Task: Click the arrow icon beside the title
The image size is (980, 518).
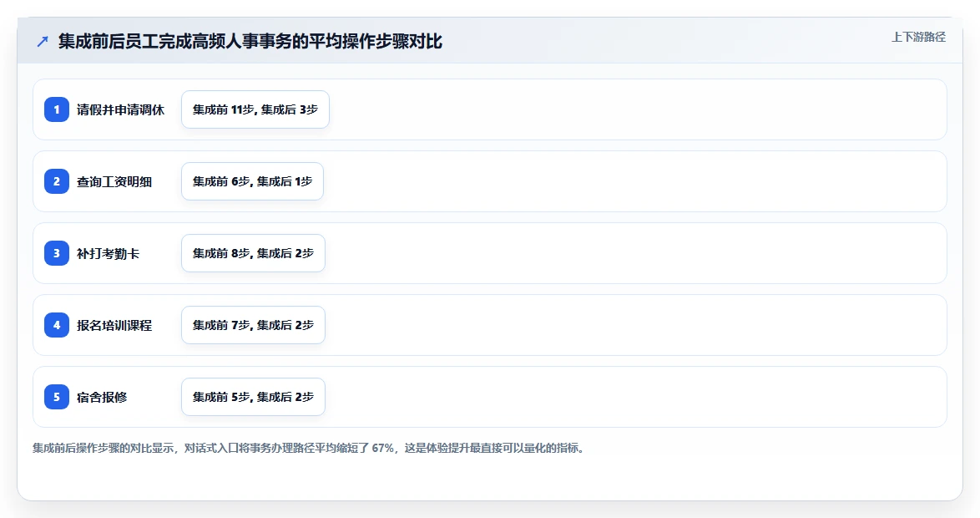Action: pos(43,42)
